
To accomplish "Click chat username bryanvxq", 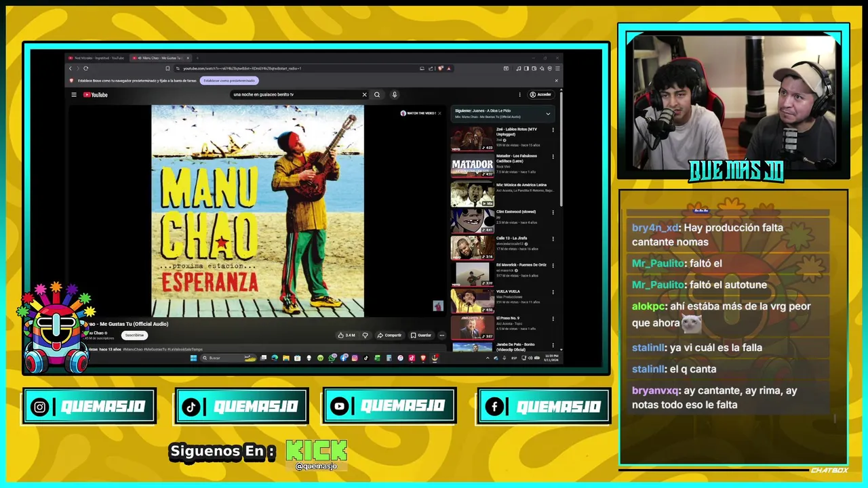I will 655,390.
